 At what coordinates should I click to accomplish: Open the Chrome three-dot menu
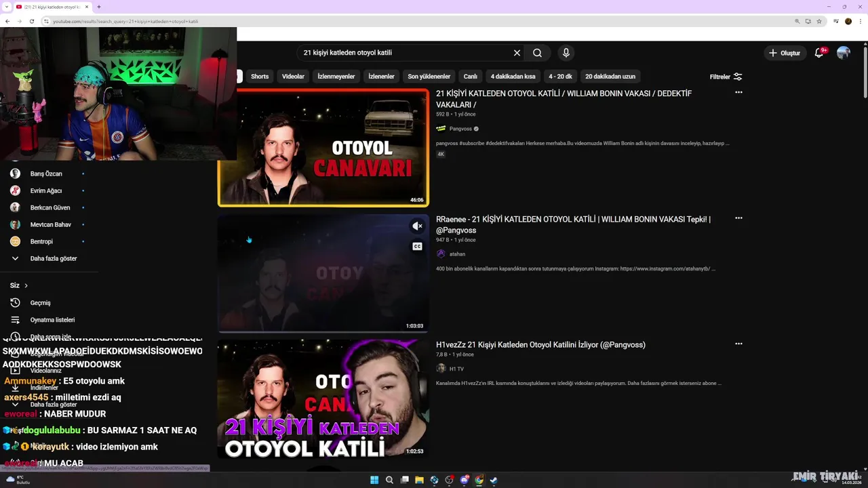click(860, 21)
